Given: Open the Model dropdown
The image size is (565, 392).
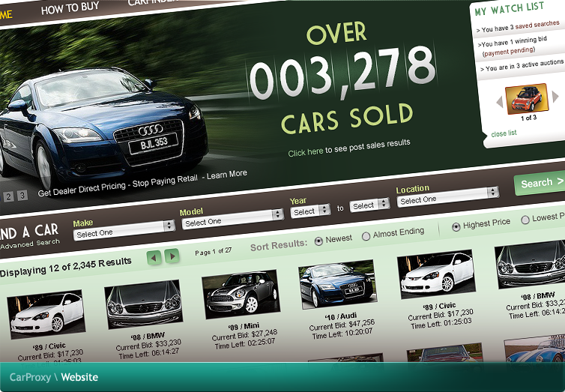Looking at the screenshot, I should 232,219.
